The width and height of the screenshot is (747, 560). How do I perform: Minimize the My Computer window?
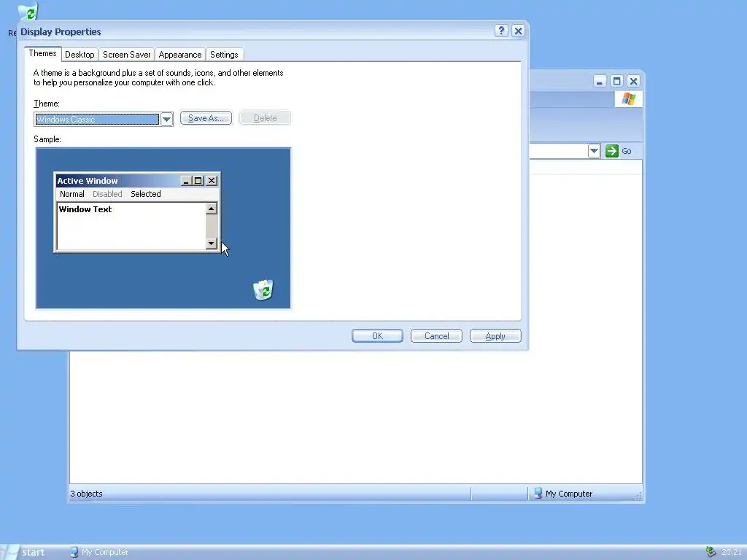tap(600, 81)
